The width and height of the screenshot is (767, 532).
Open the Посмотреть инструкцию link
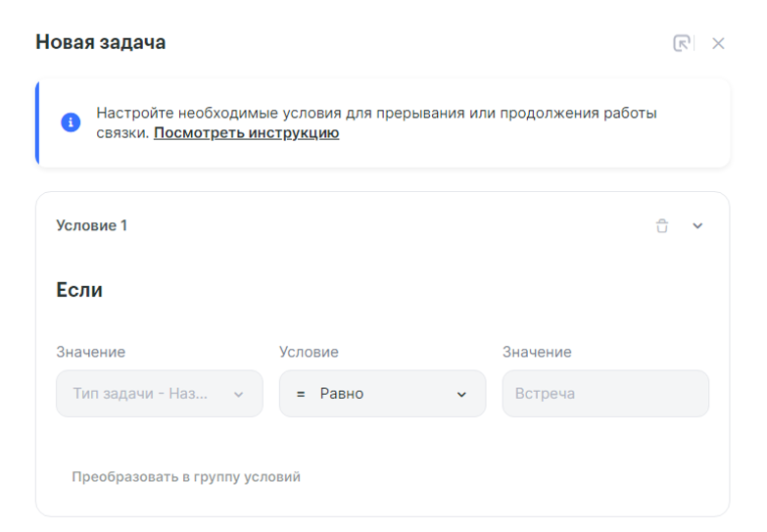click(246, 133)
